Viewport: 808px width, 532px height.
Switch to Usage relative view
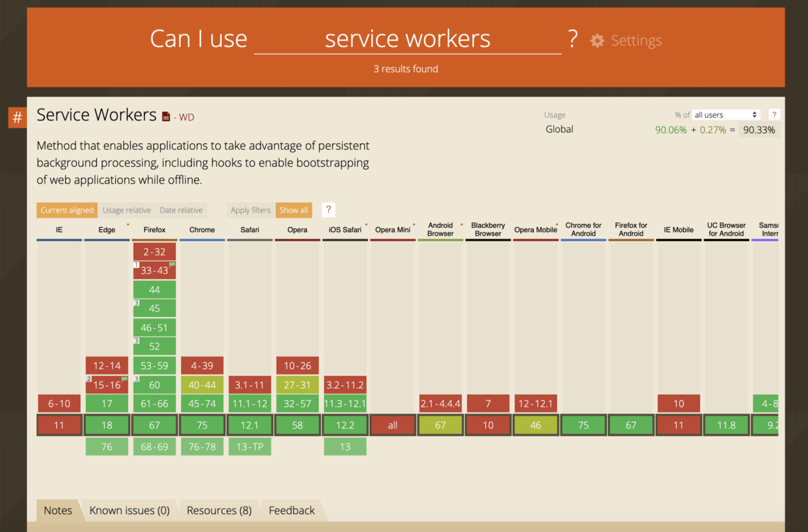click(126, 210)
